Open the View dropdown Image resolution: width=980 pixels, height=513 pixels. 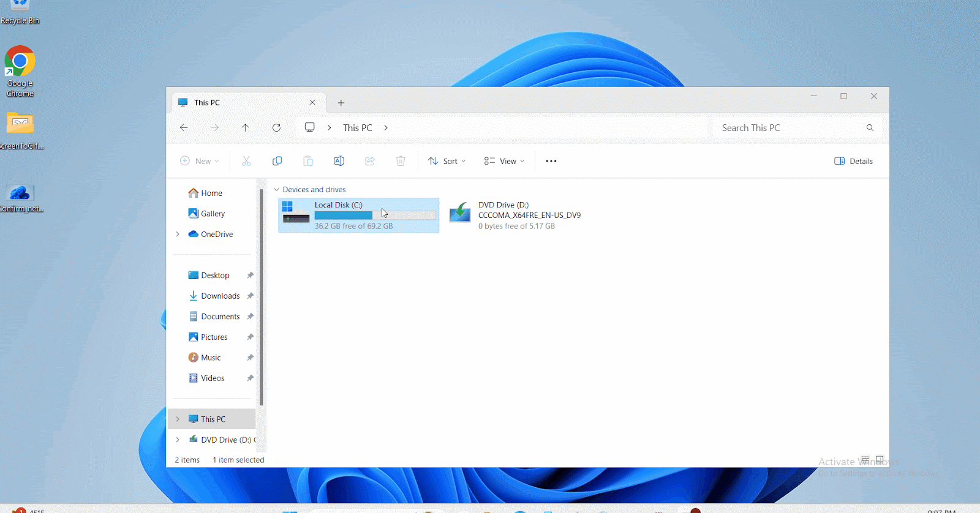pyautogui.click(x=503, y=161)
